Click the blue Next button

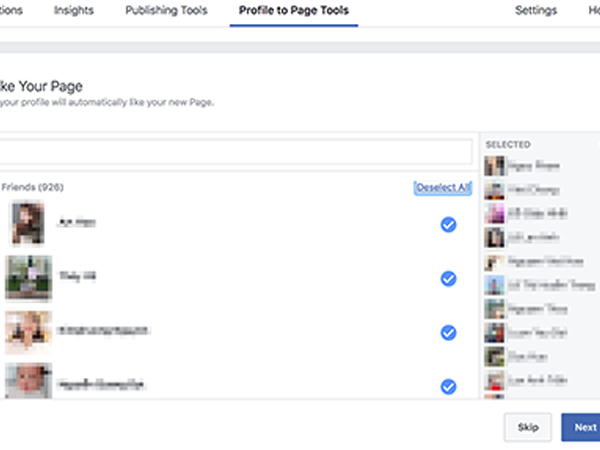[x=581, y=427]
